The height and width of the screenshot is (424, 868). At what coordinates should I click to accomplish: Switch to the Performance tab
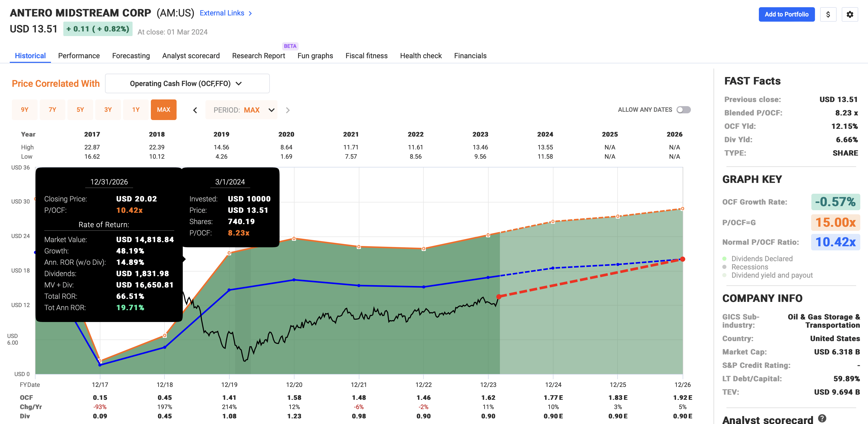79,56
